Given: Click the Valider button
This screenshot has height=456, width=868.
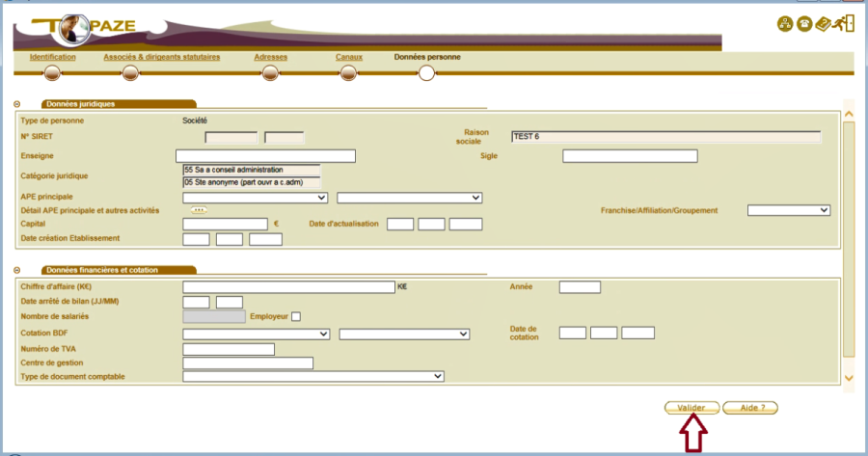Looking at the screenshot, I should (x=691, y=408).
